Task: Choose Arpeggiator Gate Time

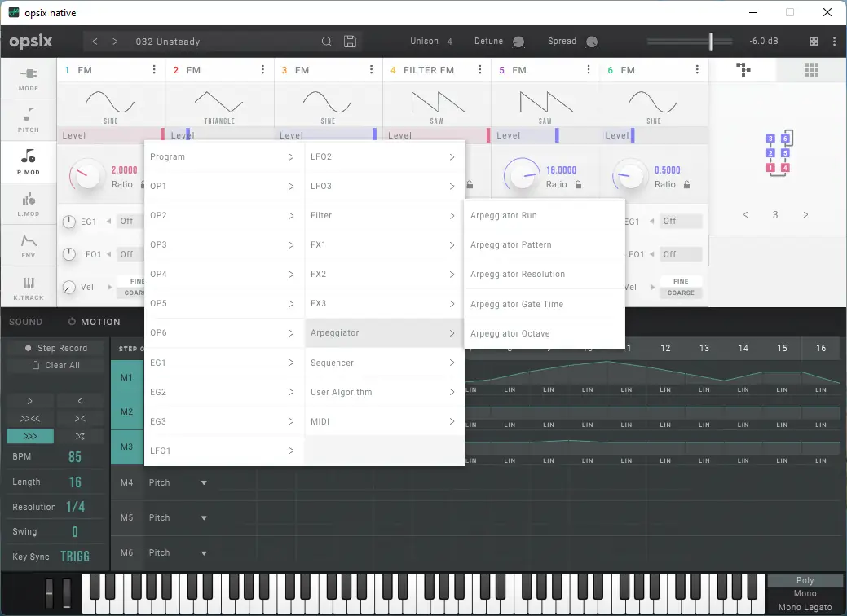Action: point(544,304)
